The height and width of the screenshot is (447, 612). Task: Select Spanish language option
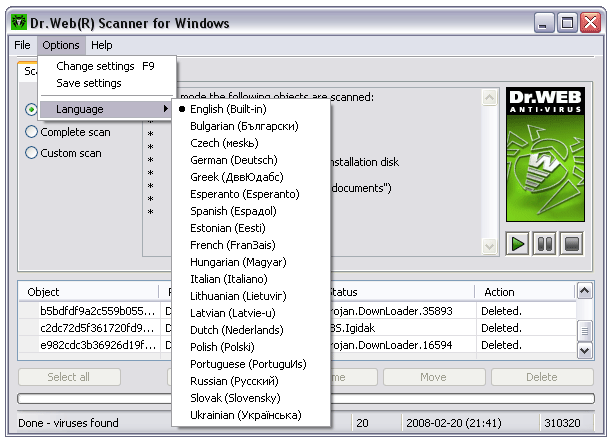coord(251,211)
